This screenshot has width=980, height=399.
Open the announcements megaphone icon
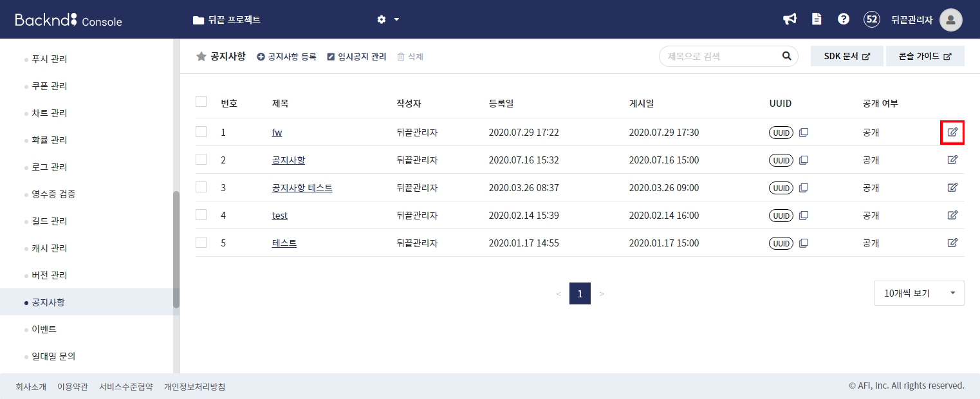pyautogui.click(x=790, y=19)
